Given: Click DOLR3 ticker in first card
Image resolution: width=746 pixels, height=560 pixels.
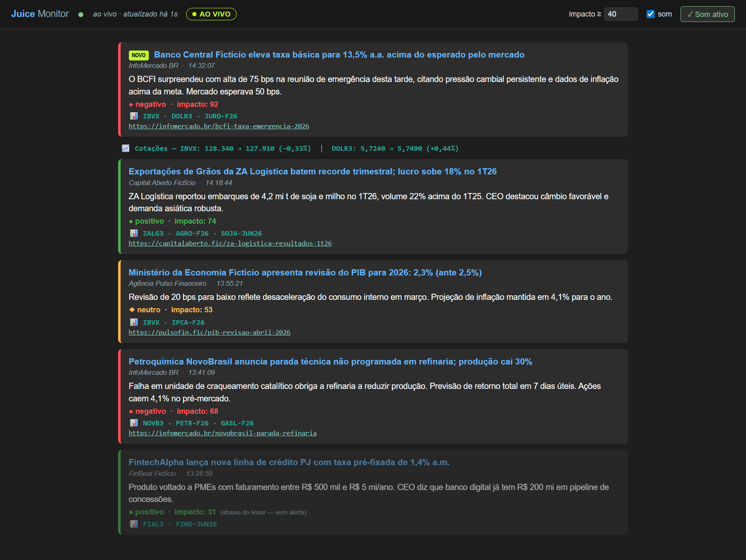Looking at the screenshot, I should [182, 116].
